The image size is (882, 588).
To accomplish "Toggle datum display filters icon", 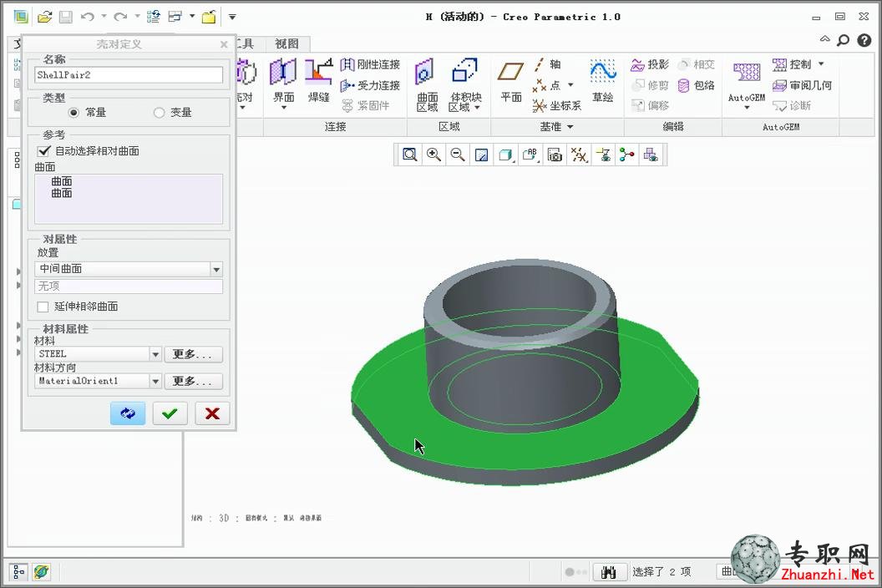I will 579,155.
